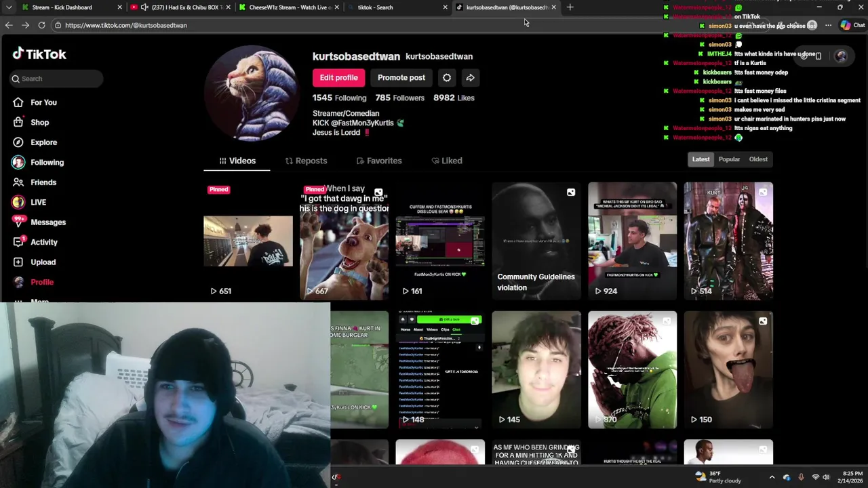
Task: Open browser settings three-dot menu
Action: [828, 25]
